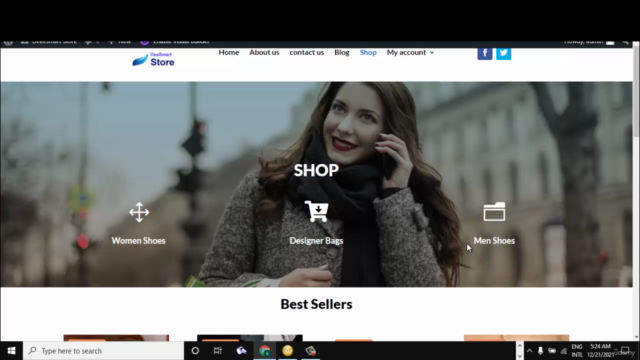The width and height of the screenshot is (640, 360).
Task: Open the Windows Start menu
Action: coord(11,351)
